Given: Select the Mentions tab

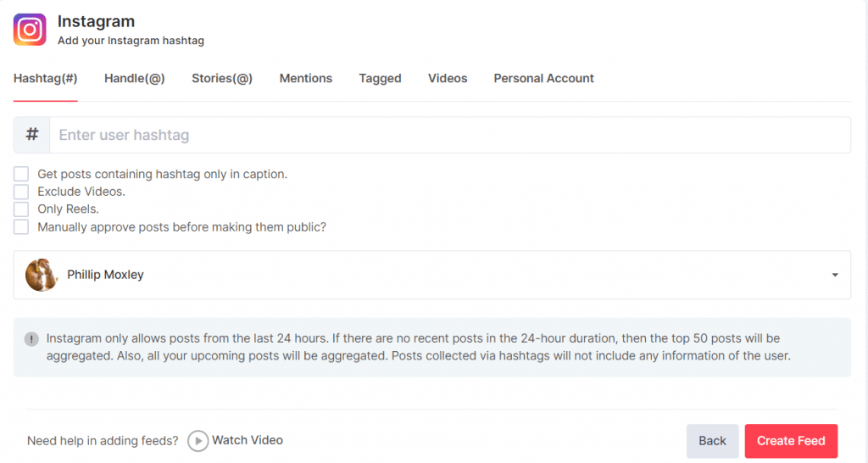Looking at the screenshot, I should point(306,78).
